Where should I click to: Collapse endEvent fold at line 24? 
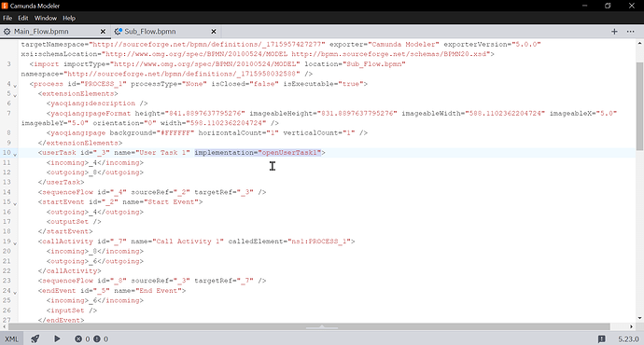15,293
